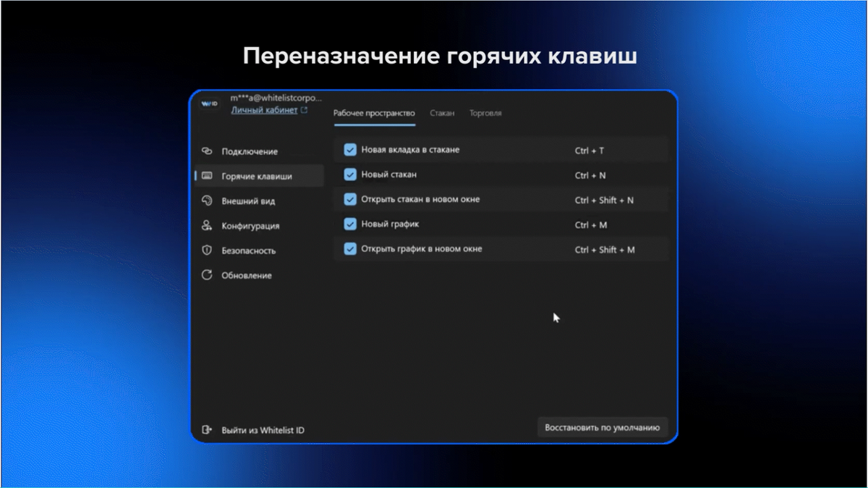
Task: Click the Новая вкладка в стакане label
Action: (x=410, y=150)
